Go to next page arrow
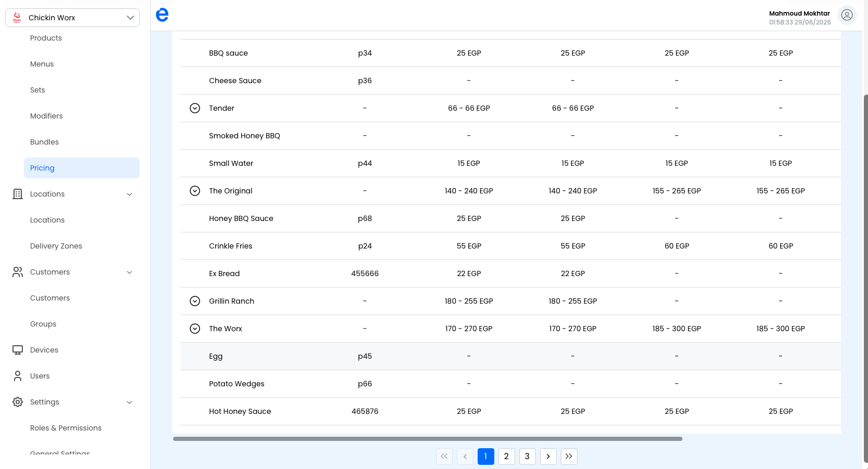Viewport: 868px width, 469px height. 548,457
